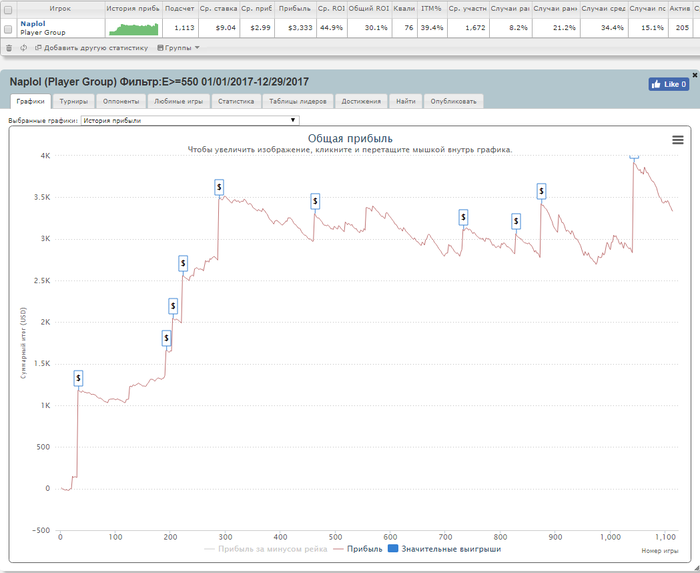The image size is (700, 573).
Task: Click Добавить другую статистику
Action: point(96,48)
